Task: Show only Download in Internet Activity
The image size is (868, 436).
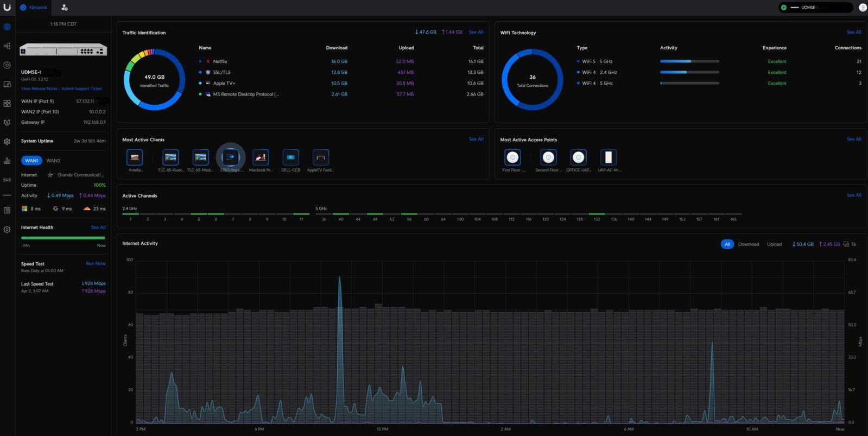Action: click(x=749, y=244)
